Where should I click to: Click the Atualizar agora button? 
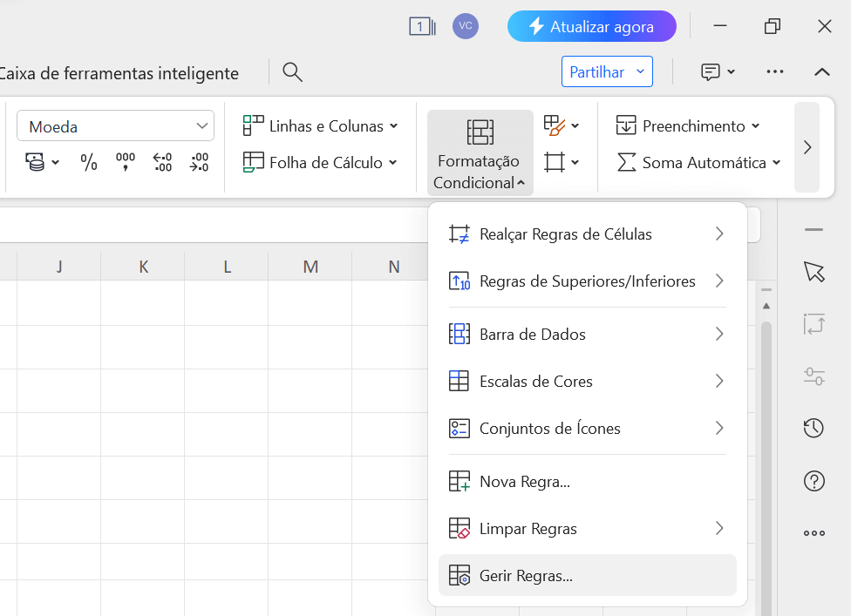591,27
